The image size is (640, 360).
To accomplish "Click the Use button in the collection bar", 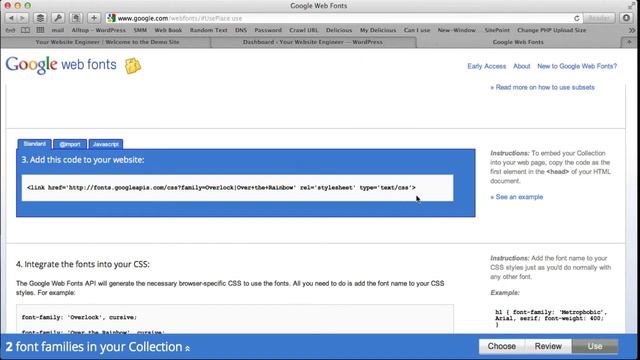I will coord(595,346).
